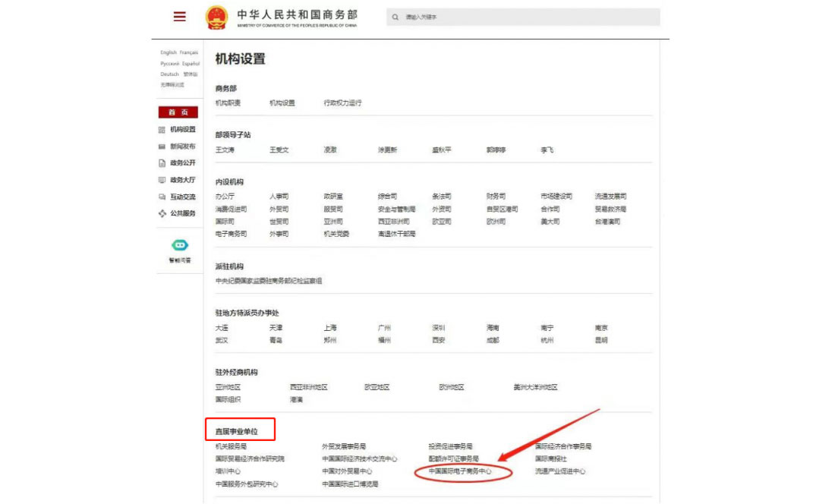Open the 国际经济合作事务局 link

(563, 446)
